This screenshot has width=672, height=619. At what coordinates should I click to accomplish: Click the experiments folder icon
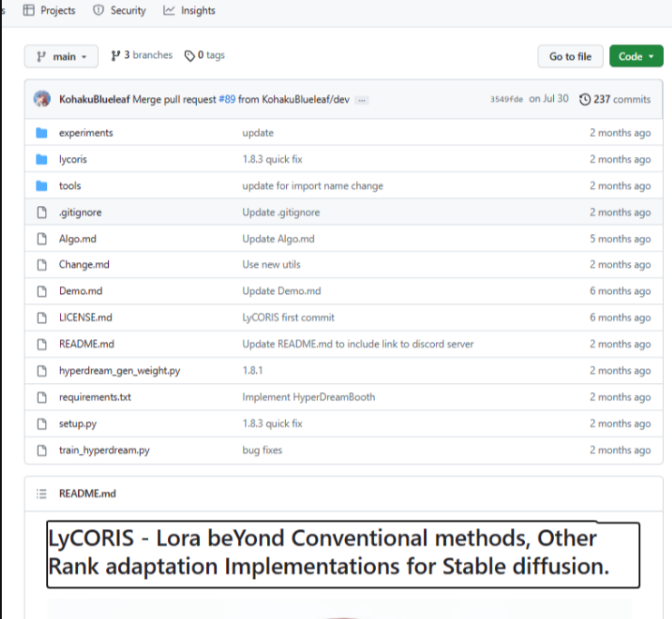(x=42, y=133)
